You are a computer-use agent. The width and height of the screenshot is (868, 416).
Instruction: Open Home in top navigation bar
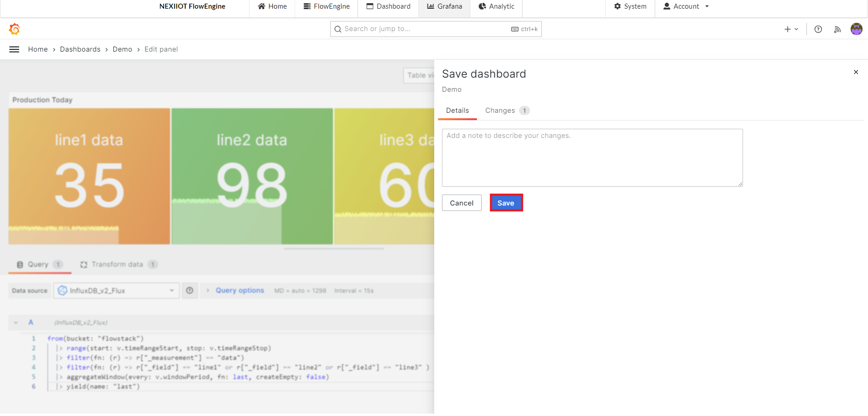tap(272, 6)
